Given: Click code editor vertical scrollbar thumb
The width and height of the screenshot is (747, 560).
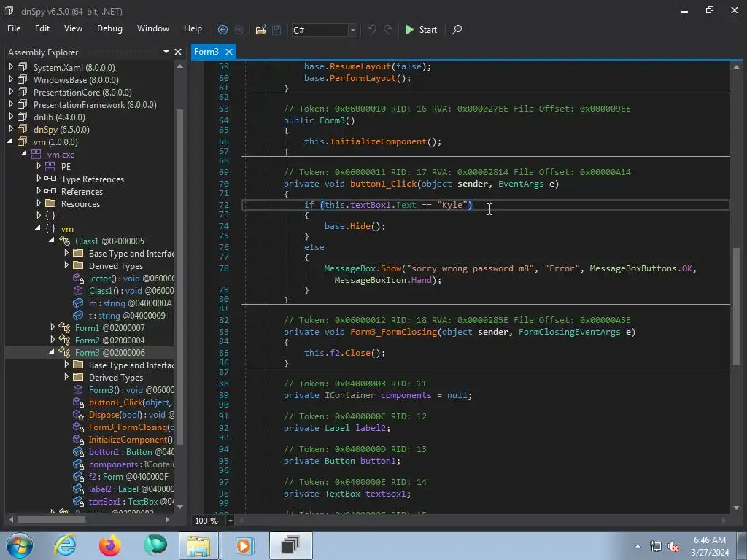Looking at the screenshot, I should (736, 307).
